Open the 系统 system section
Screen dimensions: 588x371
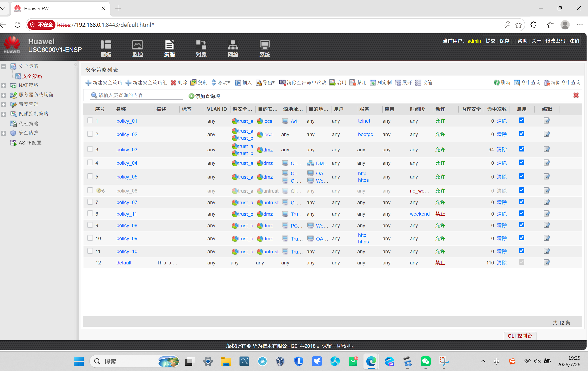265,49
